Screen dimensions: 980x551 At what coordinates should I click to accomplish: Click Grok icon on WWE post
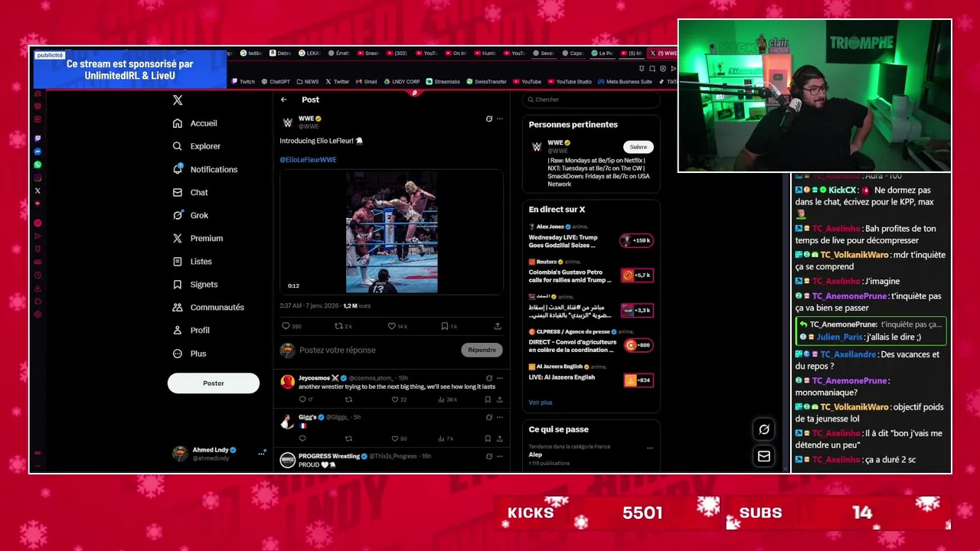coord(489,119)
